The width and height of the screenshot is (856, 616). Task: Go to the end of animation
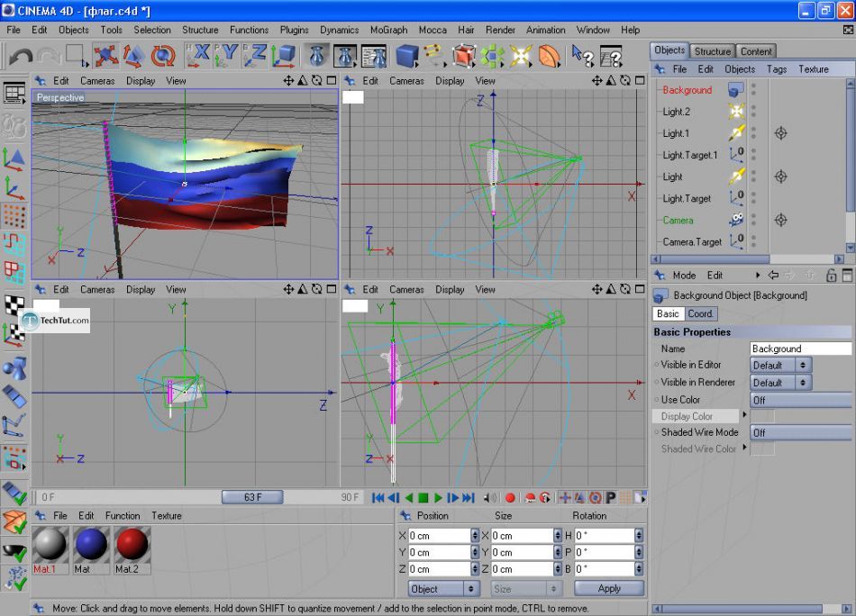pyautogui.click(x=468, y=498)
